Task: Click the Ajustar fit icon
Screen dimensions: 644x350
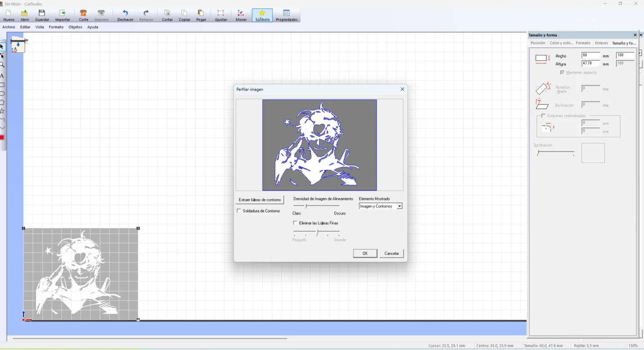Action: [x=221, y=15]
